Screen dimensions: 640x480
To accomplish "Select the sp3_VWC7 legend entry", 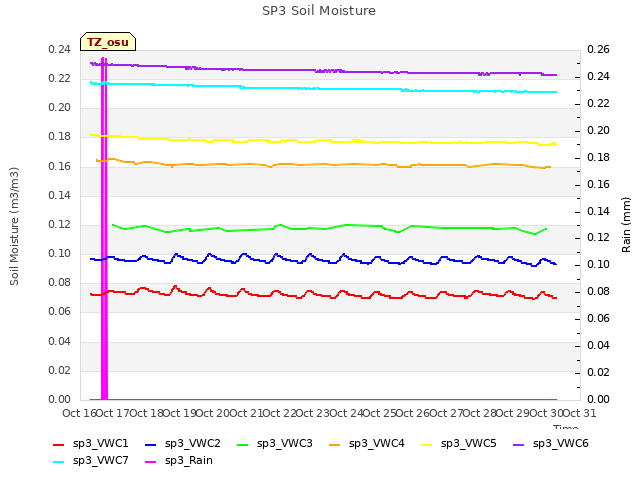I will (x=91, y=460).
